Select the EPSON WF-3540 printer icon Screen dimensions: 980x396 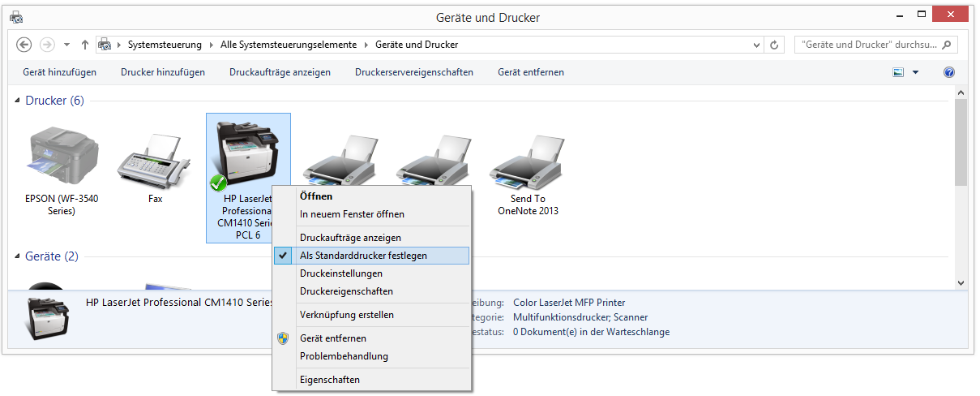62,157
